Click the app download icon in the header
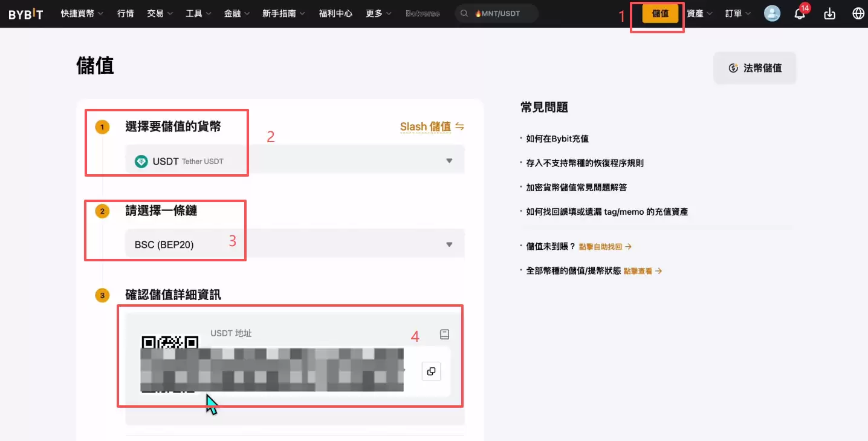Image resolution: width=868 pixels, height=441 pixels. coord(829,13)
